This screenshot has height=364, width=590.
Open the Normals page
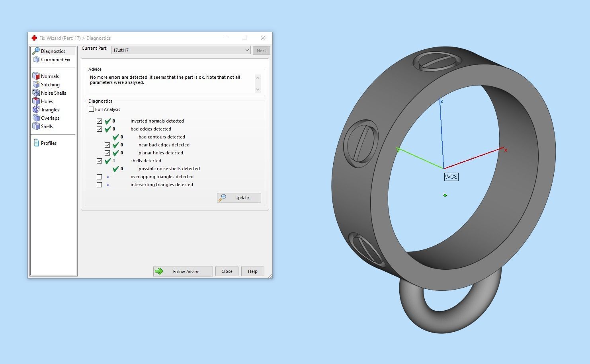click(50, 76)
